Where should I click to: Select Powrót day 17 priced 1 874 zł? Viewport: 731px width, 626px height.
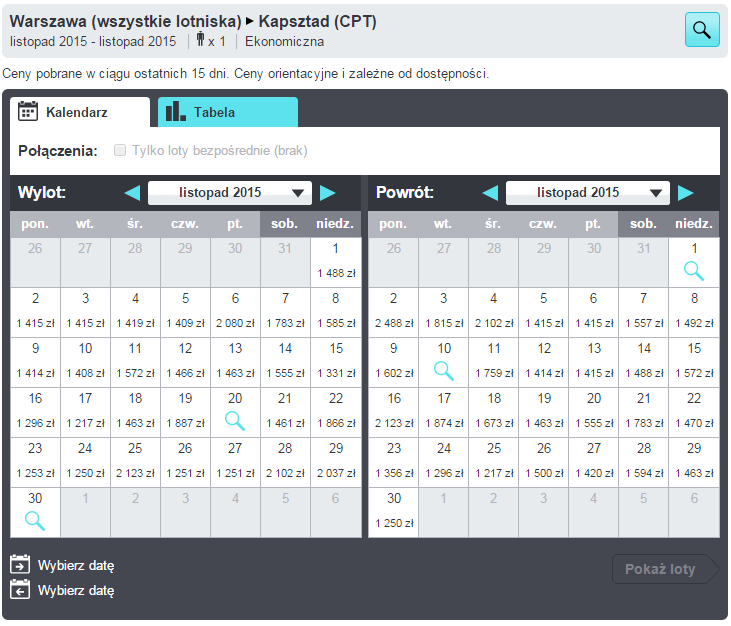444,412
